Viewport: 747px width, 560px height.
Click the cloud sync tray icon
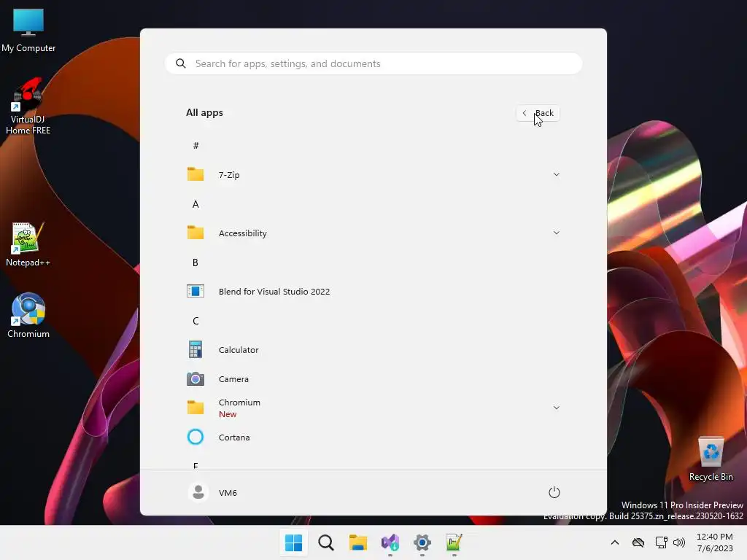638,542
